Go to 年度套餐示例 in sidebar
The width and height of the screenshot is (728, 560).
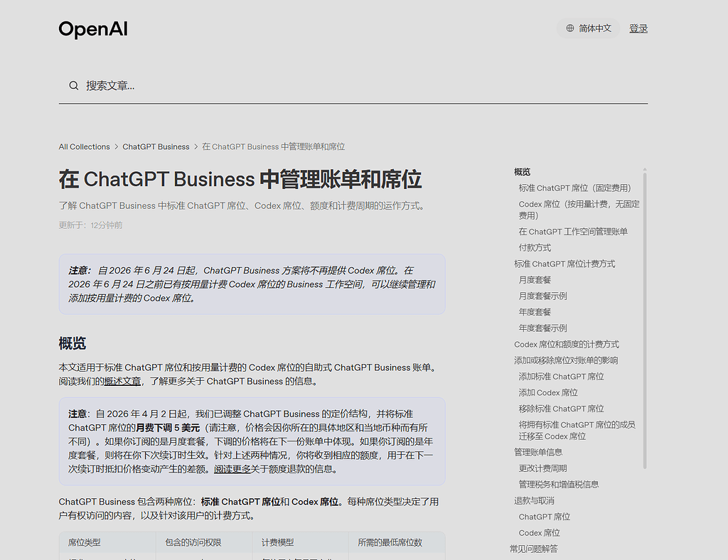tap(542, 328)
